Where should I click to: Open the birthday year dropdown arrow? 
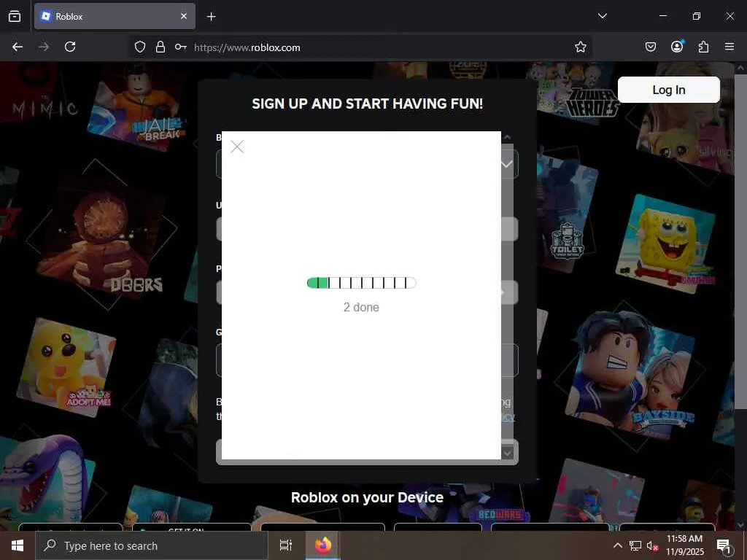(x=506, y=164)
